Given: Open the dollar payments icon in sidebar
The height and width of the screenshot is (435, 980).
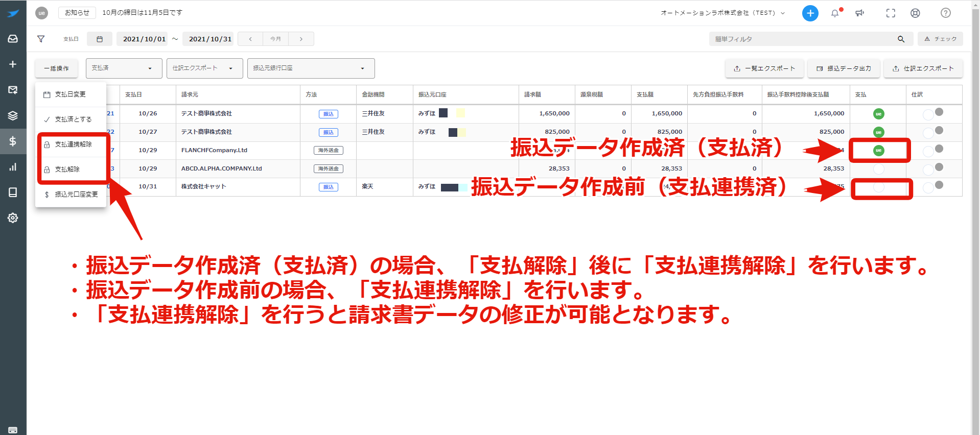Looking at the screenshot, I should pos(13,141).
